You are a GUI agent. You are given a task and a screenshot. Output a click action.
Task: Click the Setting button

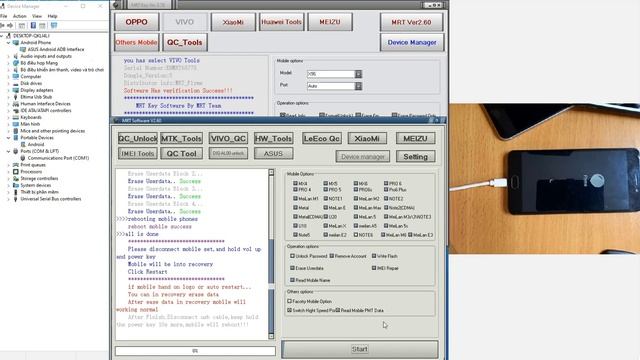point(416,157)
